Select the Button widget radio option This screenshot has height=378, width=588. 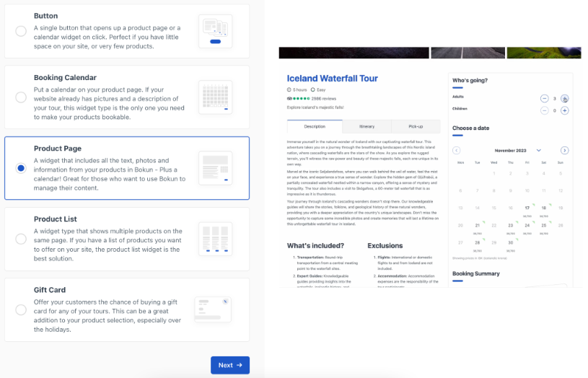click(21, 31)
